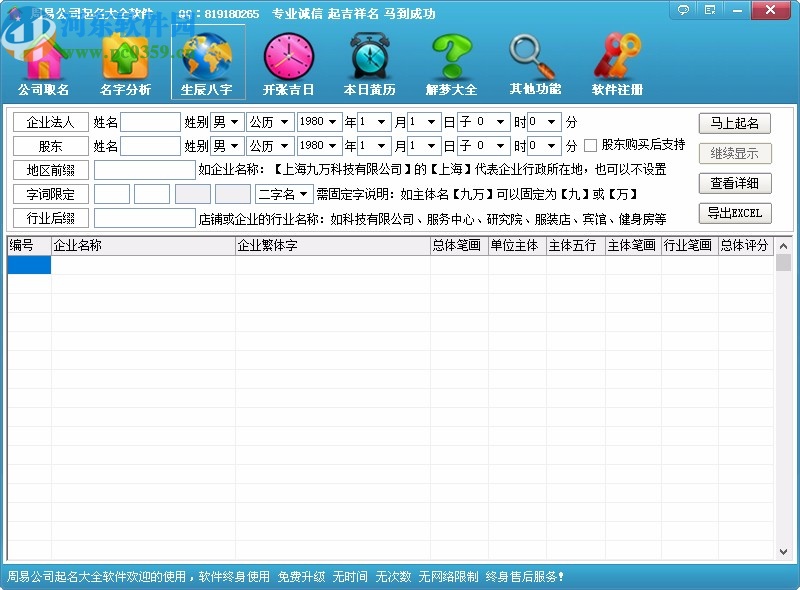Change 公历 calendar type for shareholder row
Image resolution: width=800 pixels, height=590 pixels.
click(270, 146)
